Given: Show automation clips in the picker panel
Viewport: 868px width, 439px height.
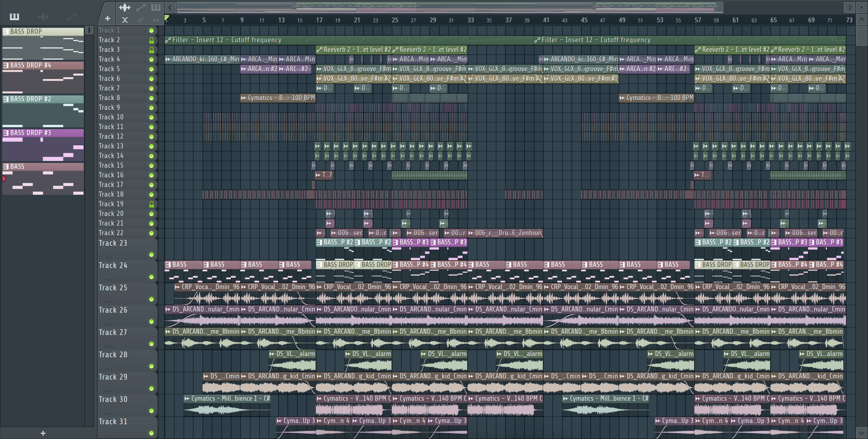Looking at the screenshot, I should [72, 16].
